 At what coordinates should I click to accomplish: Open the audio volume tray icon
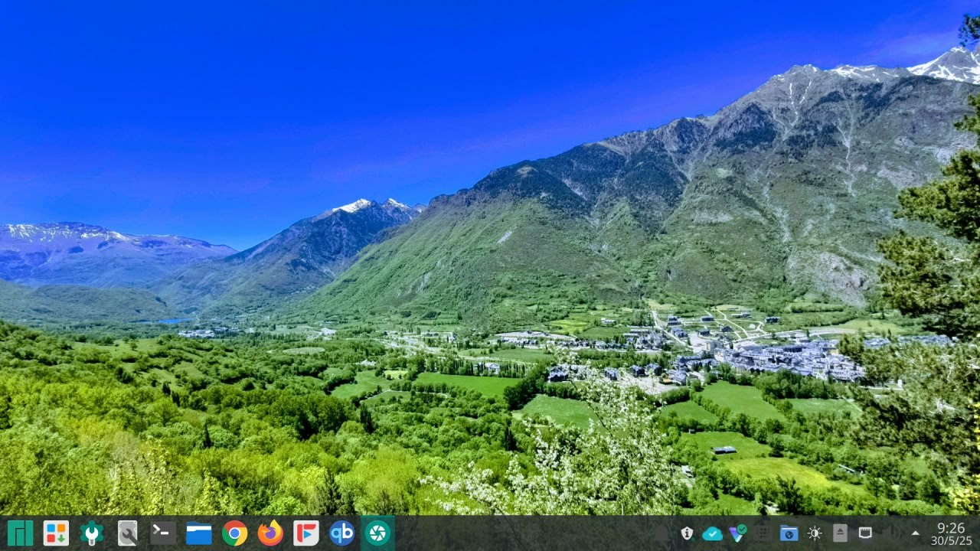click(890, 533)
